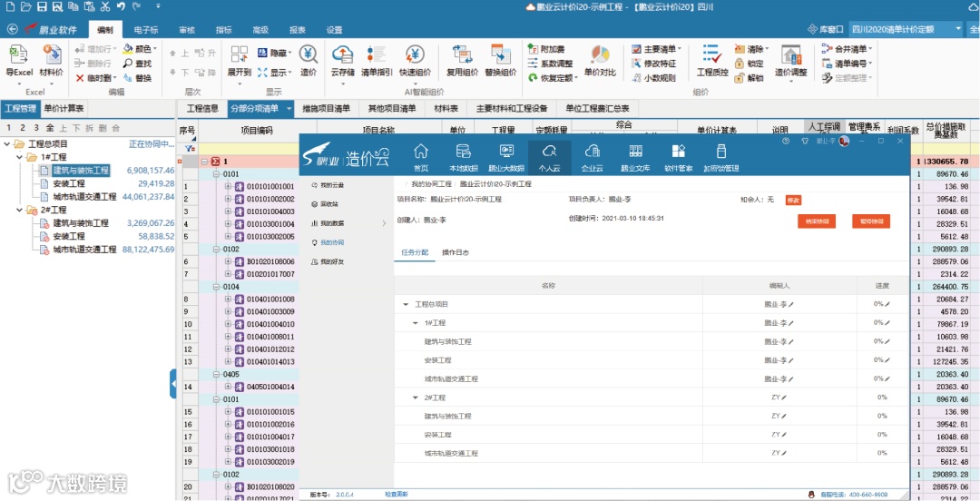Image resolution: width=980 pixels, height=501 pixels.
Task: Click the 展开到 expand-to icon
Action: pyautogui.click(x=240, y=55)
